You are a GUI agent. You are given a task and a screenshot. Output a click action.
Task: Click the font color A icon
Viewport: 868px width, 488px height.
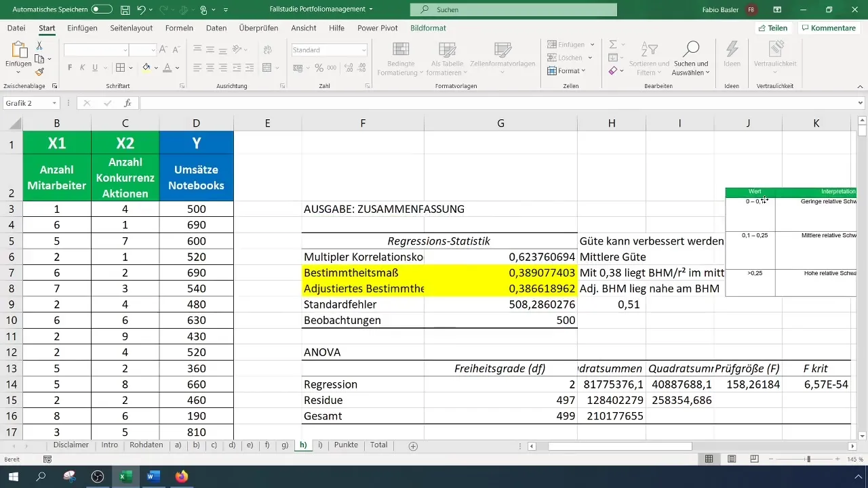[166, 68]
